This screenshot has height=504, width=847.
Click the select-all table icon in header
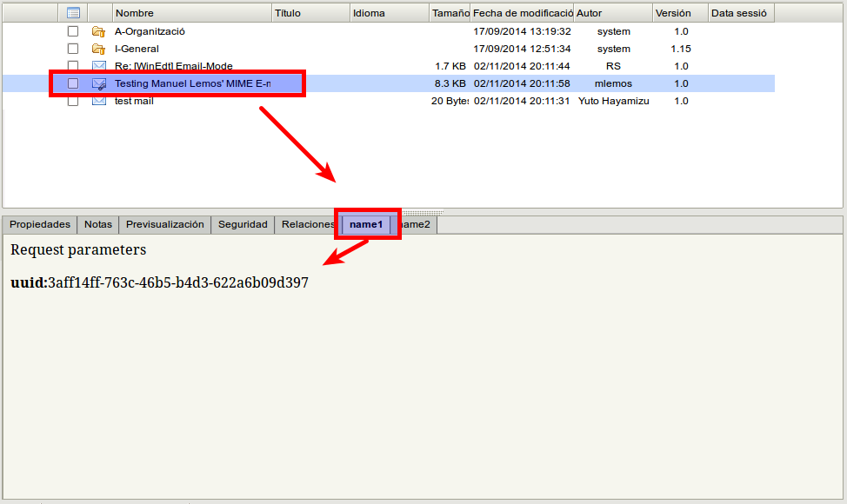(x=73, y=13)
